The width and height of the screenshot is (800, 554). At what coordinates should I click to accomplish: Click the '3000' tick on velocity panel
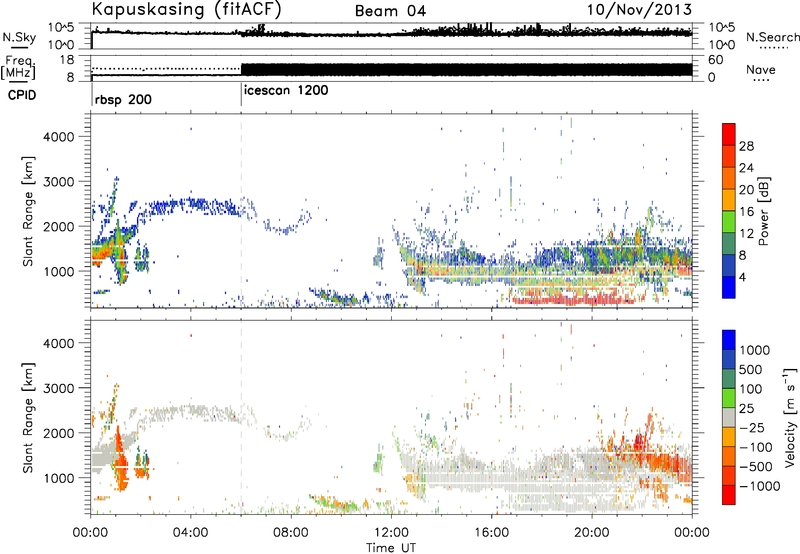point(59,388)
